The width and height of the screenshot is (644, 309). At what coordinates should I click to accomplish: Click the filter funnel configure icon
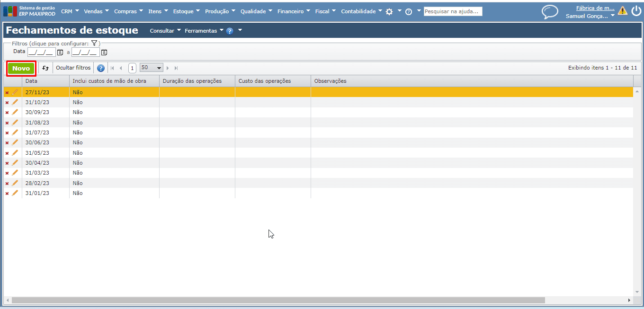(94, 43)
